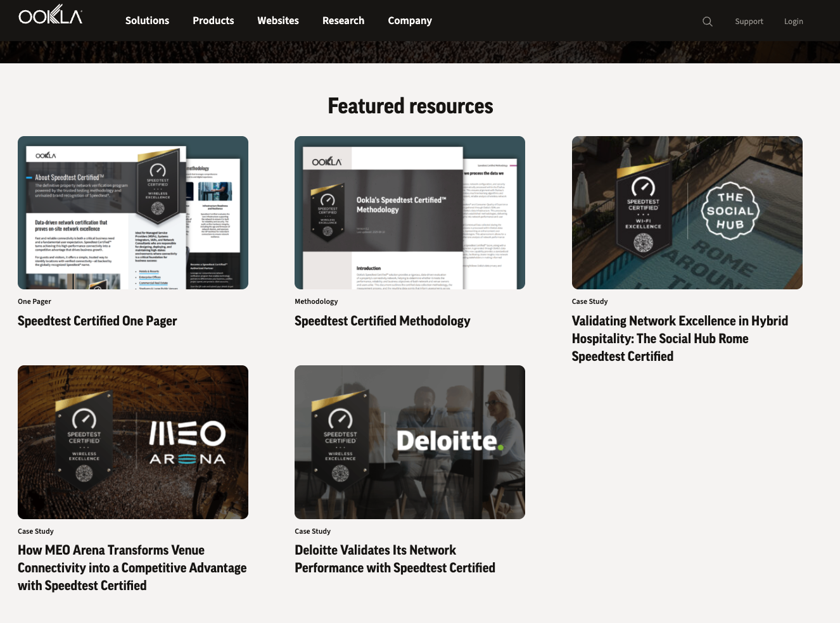Open the Research menu

tap(343, 21)
